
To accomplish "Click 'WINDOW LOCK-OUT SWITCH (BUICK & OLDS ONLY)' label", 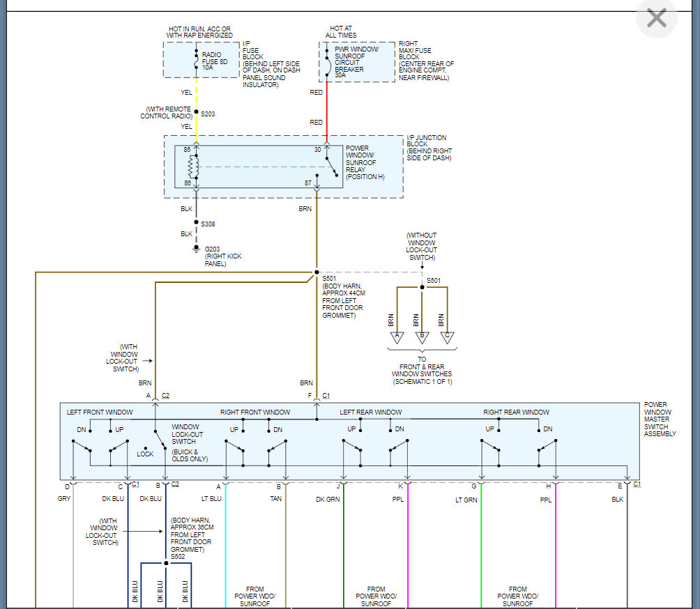I will coord(189,442).
